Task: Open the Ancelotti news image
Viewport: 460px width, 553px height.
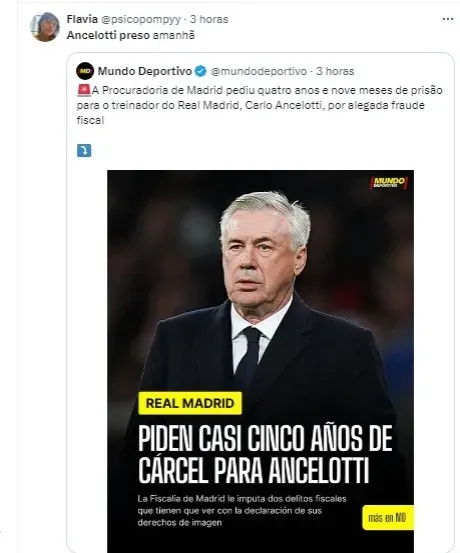Action: (x=260, y=361)
